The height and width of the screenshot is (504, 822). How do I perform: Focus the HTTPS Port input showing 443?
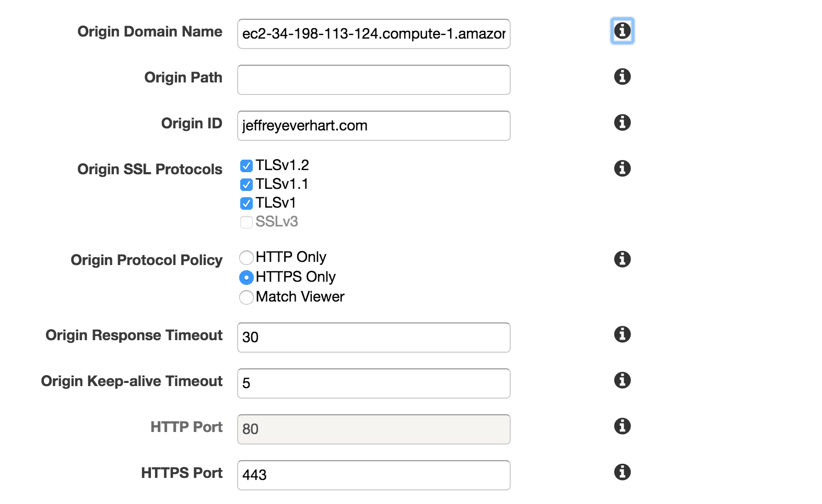(374, 475)
